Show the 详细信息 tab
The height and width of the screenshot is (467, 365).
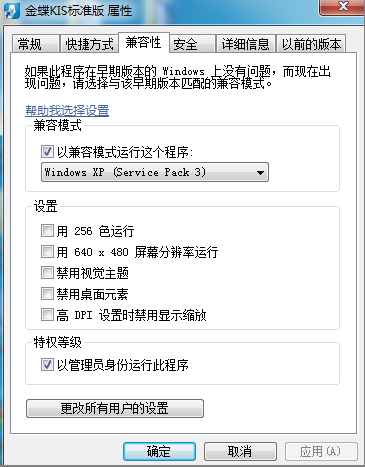(x=245, y=44)
